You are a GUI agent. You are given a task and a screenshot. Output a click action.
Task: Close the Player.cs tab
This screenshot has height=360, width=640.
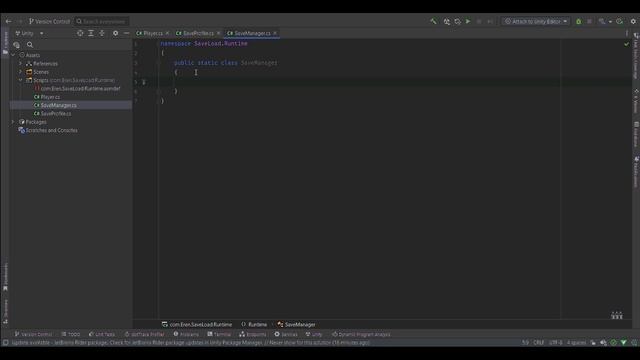click(167, 33)
